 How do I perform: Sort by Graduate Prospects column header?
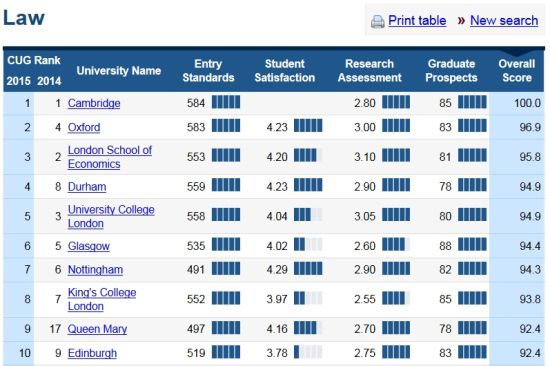(451, 71)
